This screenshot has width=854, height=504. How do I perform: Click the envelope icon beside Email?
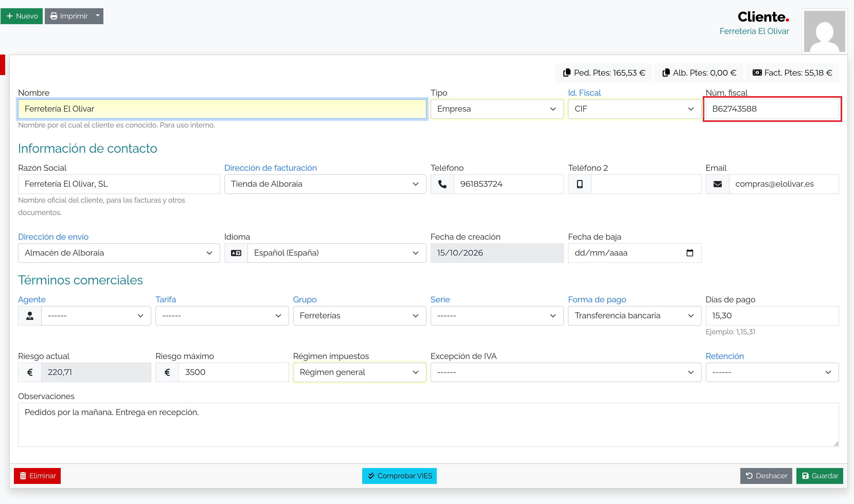point(717,184)
